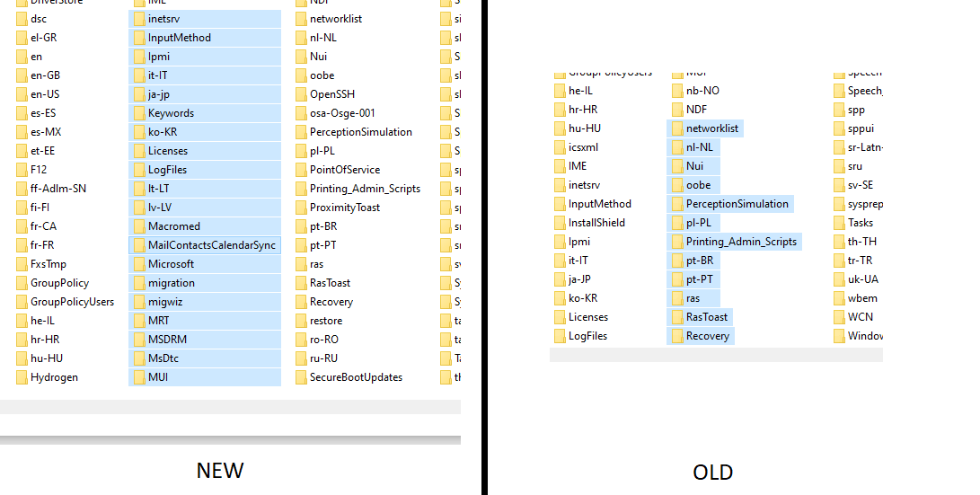Select the ff-Adlm-SN folder label

pos(58,188)
